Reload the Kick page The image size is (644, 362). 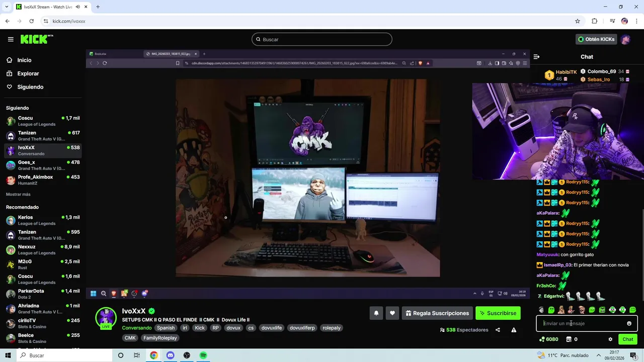[x=31, y=21]
